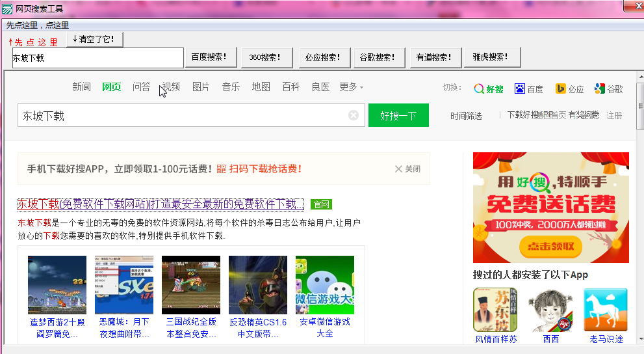This screenshot has height=354, width=644.
Task: Click the 扫码下载抢话费! link
Action: [265, 169]
